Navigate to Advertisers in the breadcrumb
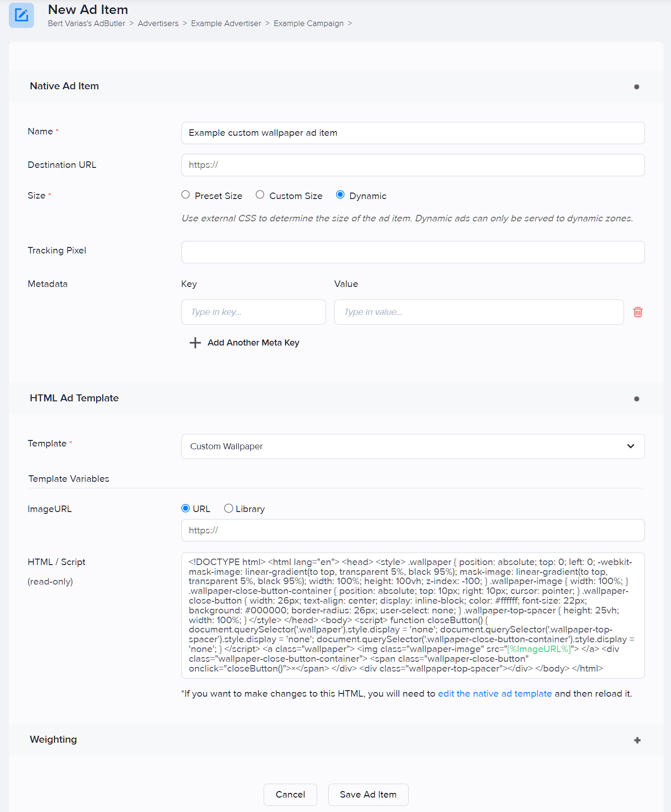Image resolution: width=671 pixels, height=812 pixels. tap(158, 23)
